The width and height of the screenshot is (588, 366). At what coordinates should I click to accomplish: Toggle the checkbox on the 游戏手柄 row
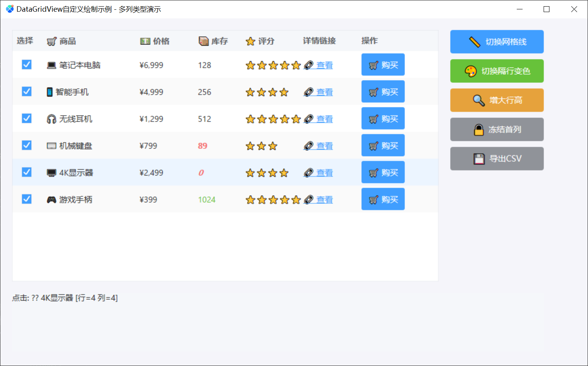click(26, 199)
